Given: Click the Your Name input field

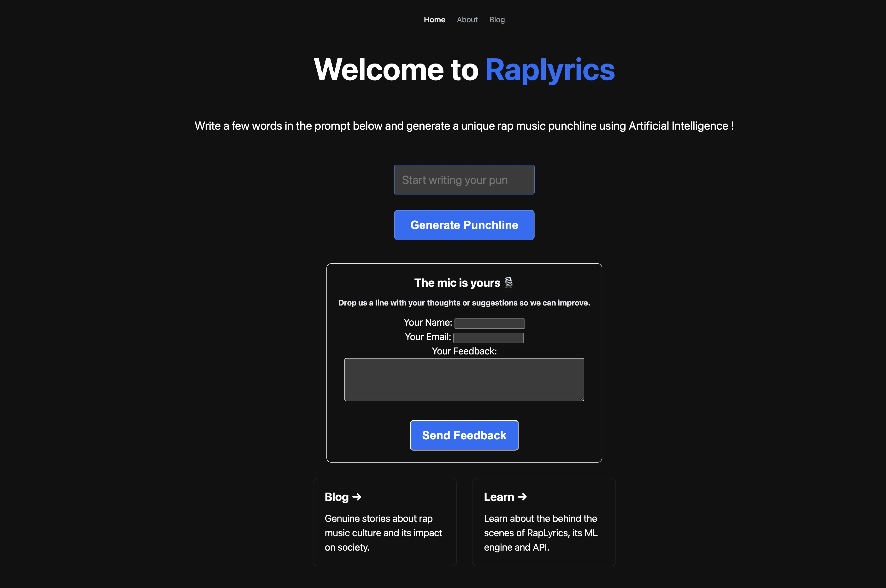Looking at the screenshot, I should [x=489, y=323].
